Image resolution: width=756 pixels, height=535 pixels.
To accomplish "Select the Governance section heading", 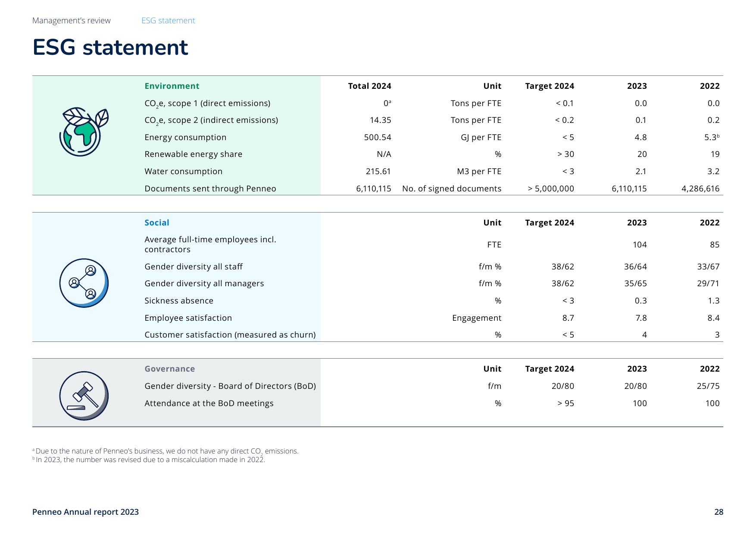I will tap(170, 369).
